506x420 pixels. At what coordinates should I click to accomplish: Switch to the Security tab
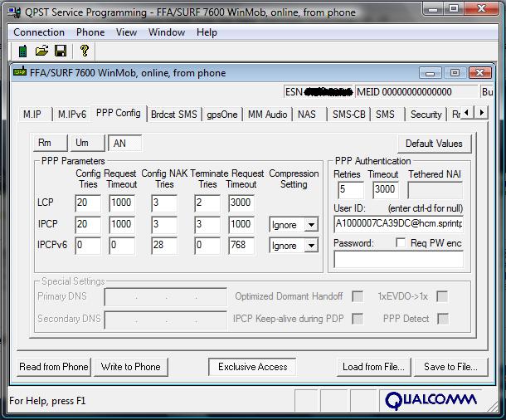[426, 115]
